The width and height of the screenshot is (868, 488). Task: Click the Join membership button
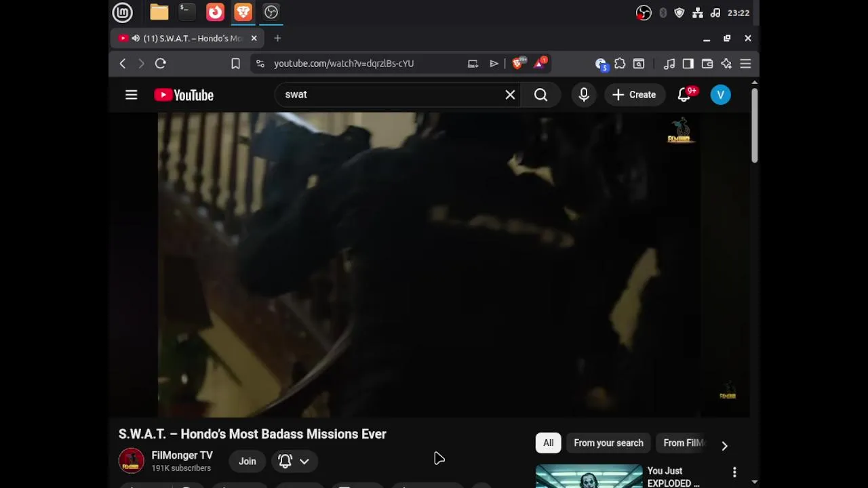pyautogui.click(x=248, y=462)
